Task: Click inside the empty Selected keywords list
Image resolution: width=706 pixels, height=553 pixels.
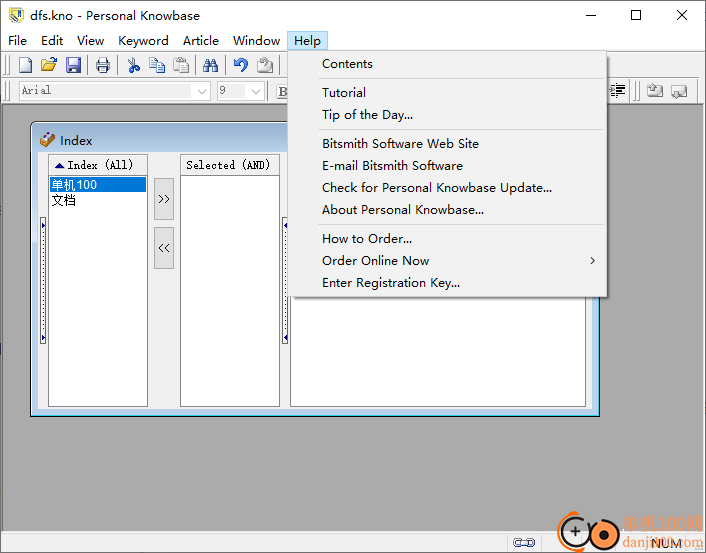Action: click(230, 290)
